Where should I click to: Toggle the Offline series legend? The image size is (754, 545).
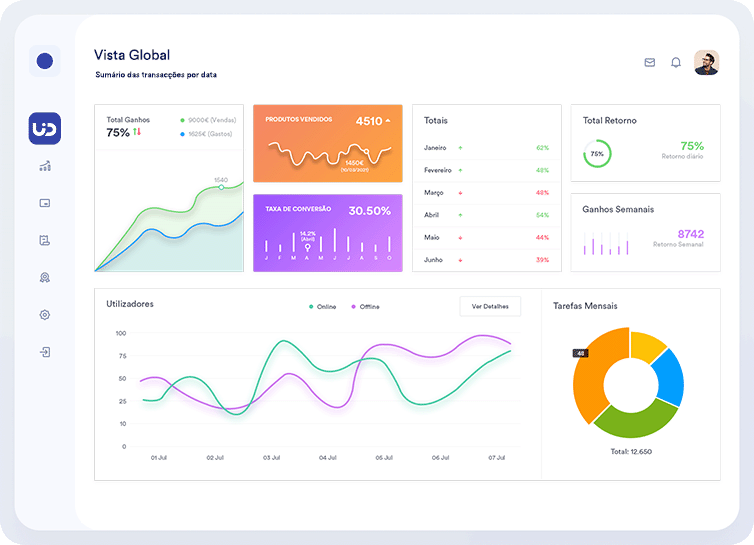point(365,306)
